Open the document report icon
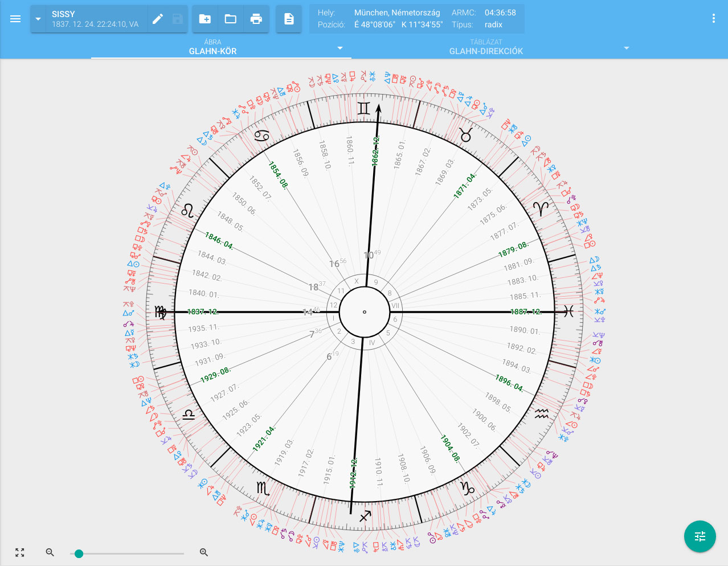Image resolution: width=728 pixels, height=566 pixels. coord(289,19)
